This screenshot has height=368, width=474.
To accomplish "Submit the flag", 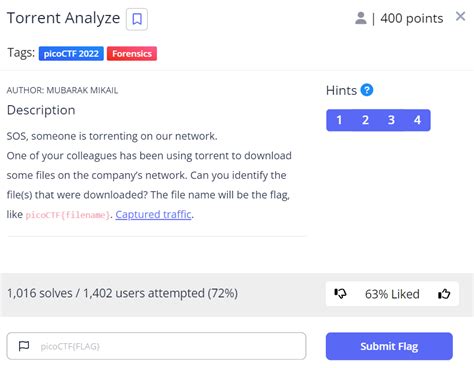I will 389,346.
